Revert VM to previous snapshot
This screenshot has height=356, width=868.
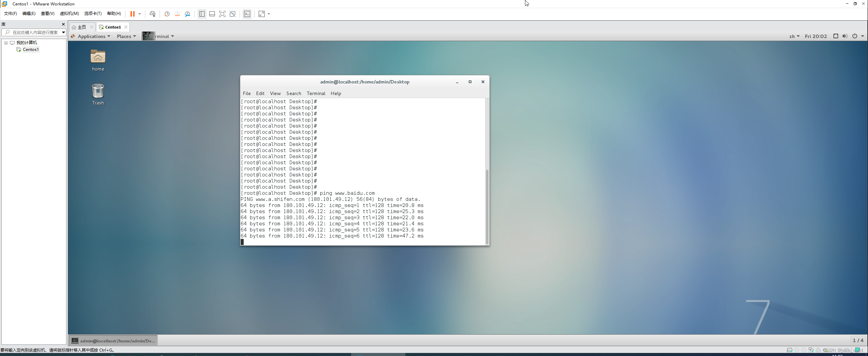[177, 14]
